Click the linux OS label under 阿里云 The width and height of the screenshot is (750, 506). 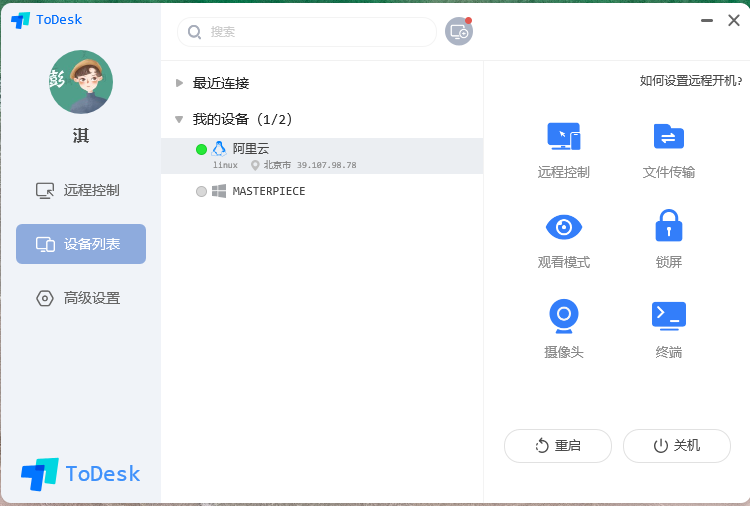pos(225,165)
